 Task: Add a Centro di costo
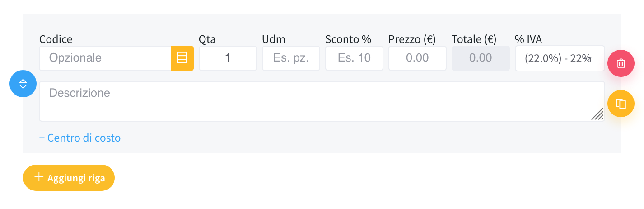pyautogui.click(x=80, y=138)
